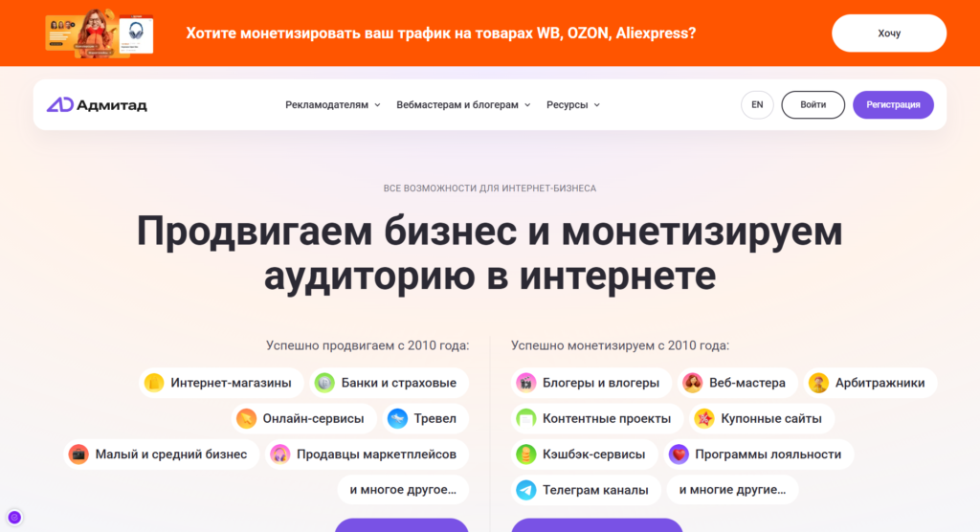
Task: Open the Ресурсы menu
Action: 573,105
